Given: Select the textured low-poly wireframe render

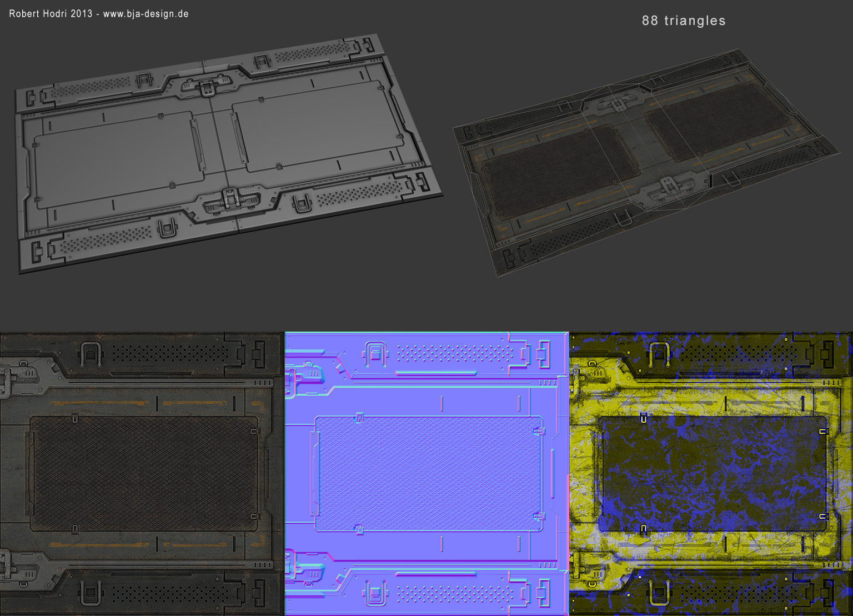Looking at the screenshot, I should (646, 163).
